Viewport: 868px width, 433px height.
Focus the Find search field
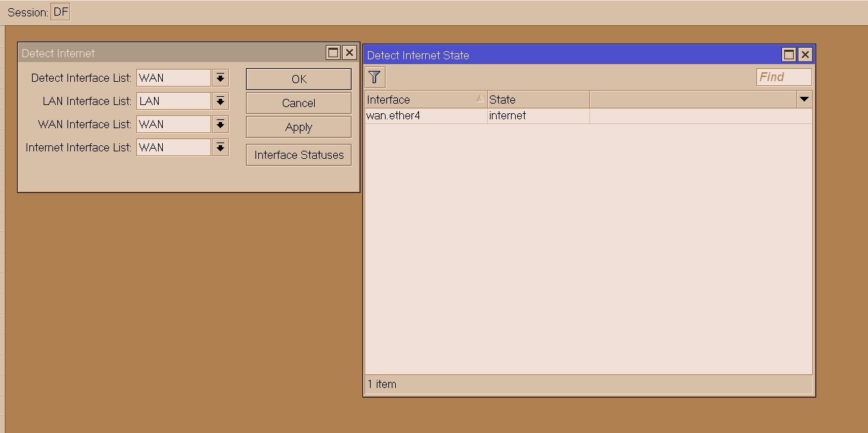click(784, 77)
